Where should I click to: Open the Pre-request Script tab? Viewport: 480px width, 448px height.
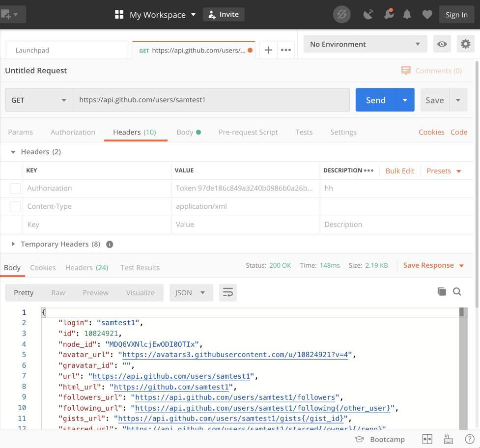pyautogui.click(x=248, y=132)
